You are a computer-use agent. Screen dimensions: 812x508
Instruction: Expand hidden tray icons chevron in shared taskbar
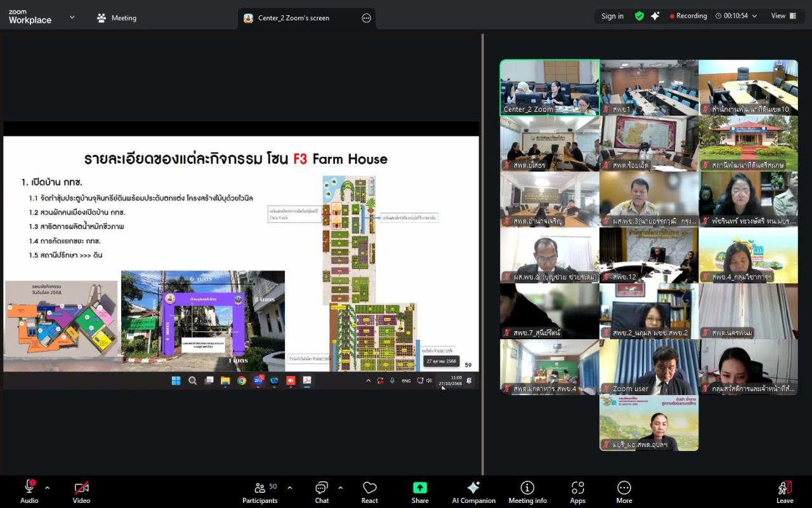pyautogui.click(x=368, y=381)
